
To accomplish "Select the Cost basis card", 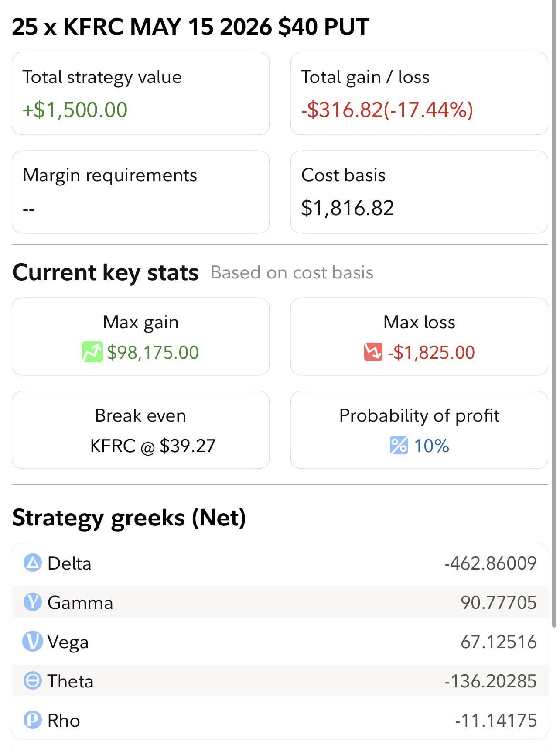I will point(419,192).
